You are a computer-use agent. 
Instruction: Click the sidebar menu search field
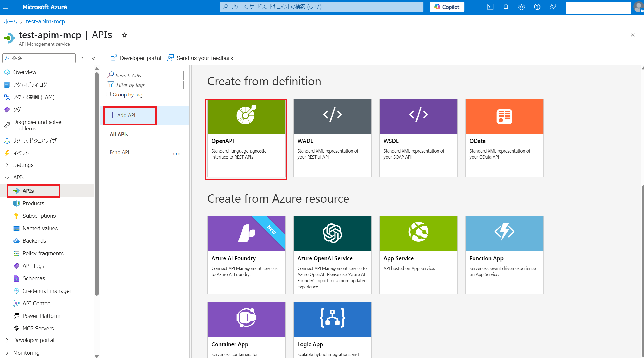[39, 58]
